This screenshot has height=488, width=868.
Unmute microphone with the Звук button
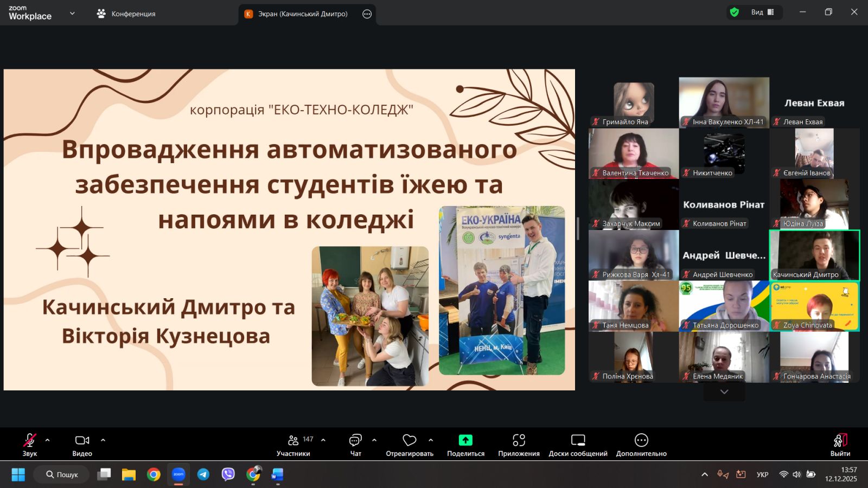[29, 440]
